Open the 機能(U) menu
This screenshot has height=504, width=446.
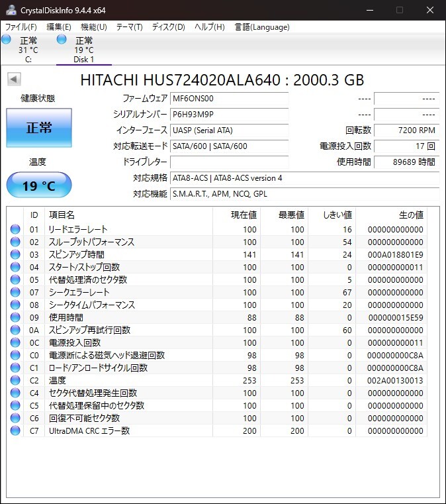click(x=93, y=27)
